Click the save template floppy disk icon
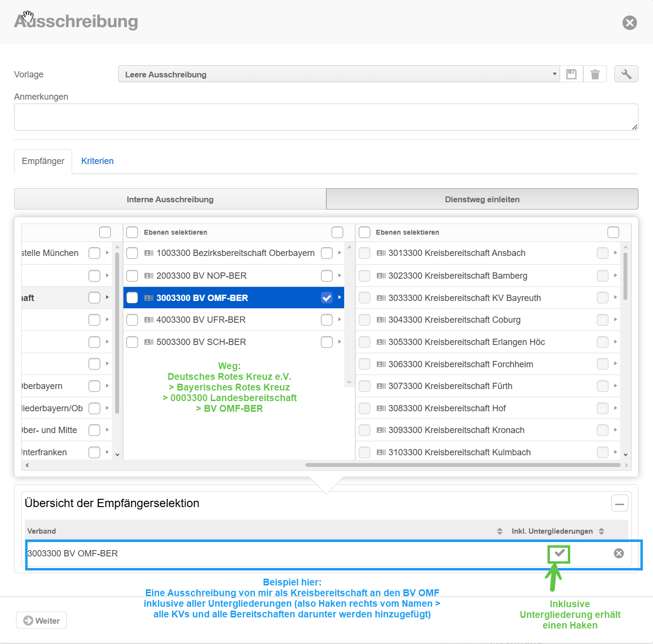Image resolution: width=653 pixels, height=644 pixels. [571, 74]
